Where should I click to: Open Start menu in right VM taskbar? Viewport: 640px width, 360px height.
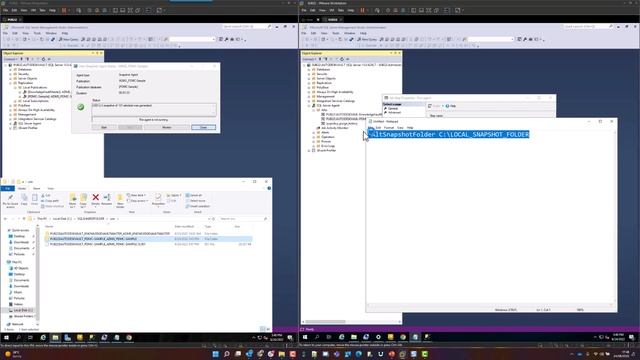(x=305, y=337)
